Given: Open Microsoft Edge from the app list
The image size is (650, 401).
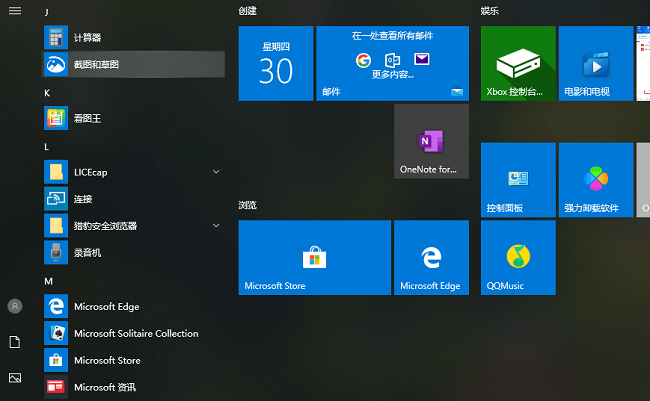Looking at the screenshot, I should pyautogui.click(x=133, y=306).
